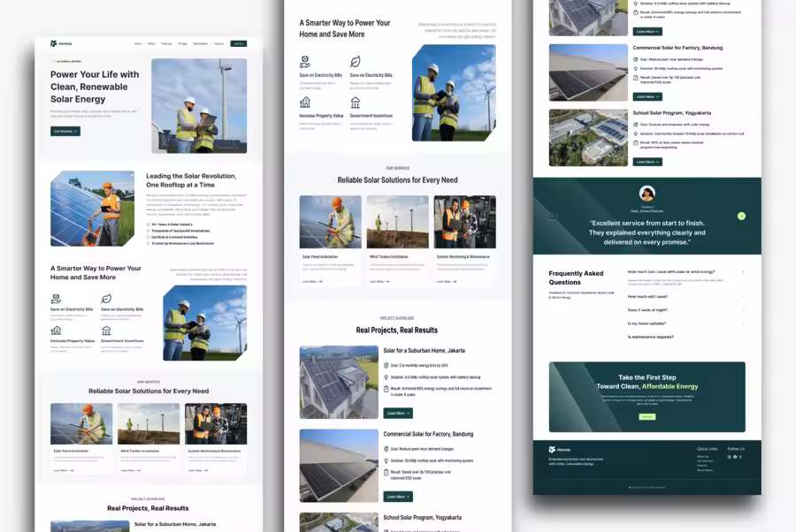Go to the previous testimonial with the left arrow
Screen dimensions: 796x532
(553, 216)
